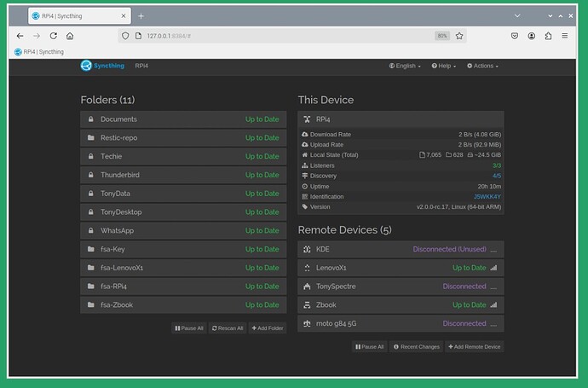Pause All folders

click(x=189, y=328)
